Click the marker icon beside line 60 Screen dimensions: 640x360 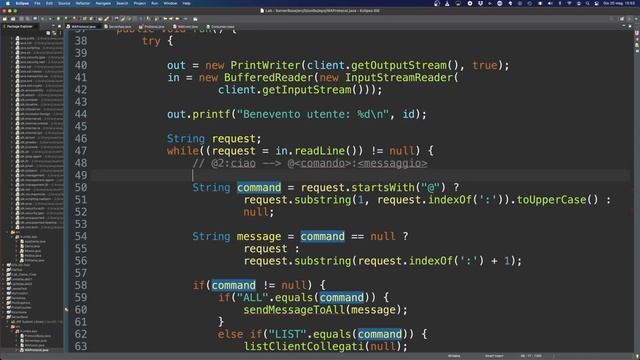[66, 309]
